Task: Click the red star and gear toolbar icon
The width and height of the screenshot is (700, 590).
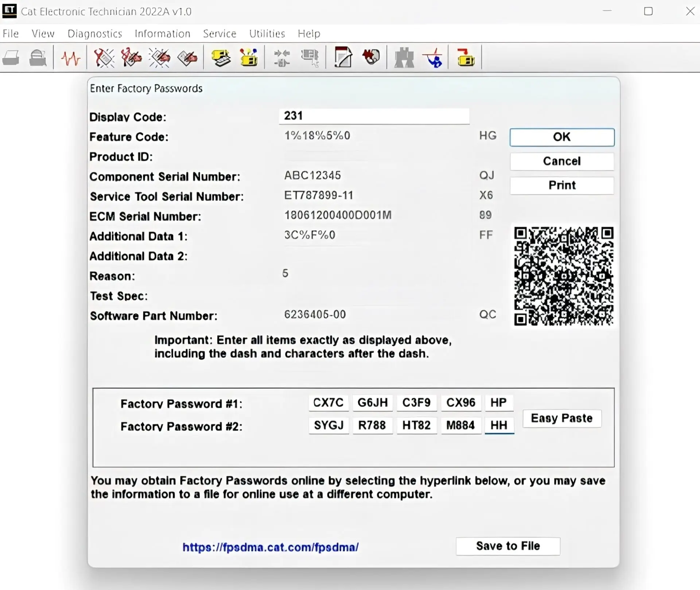Action: 371,57
